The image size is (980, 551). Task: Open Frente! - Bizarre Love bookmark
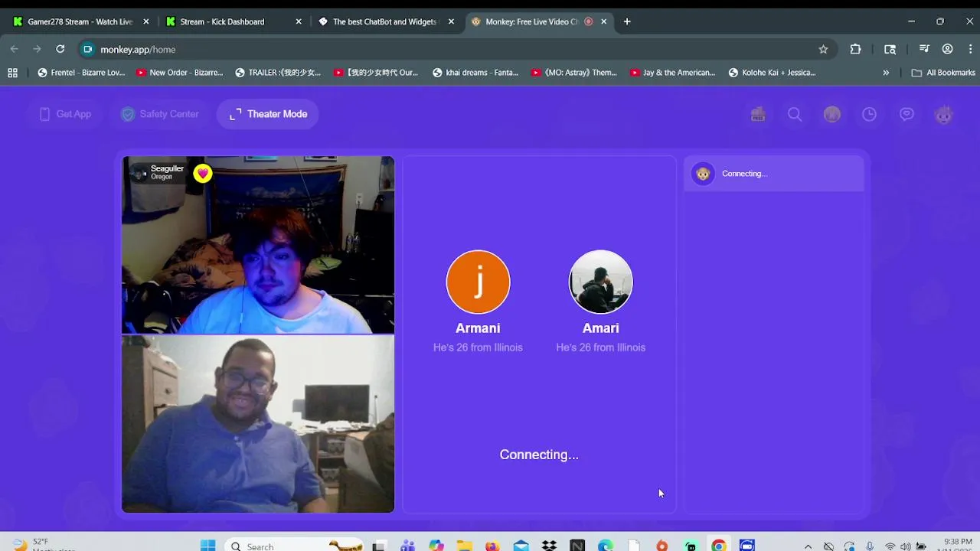coord(81,73)
